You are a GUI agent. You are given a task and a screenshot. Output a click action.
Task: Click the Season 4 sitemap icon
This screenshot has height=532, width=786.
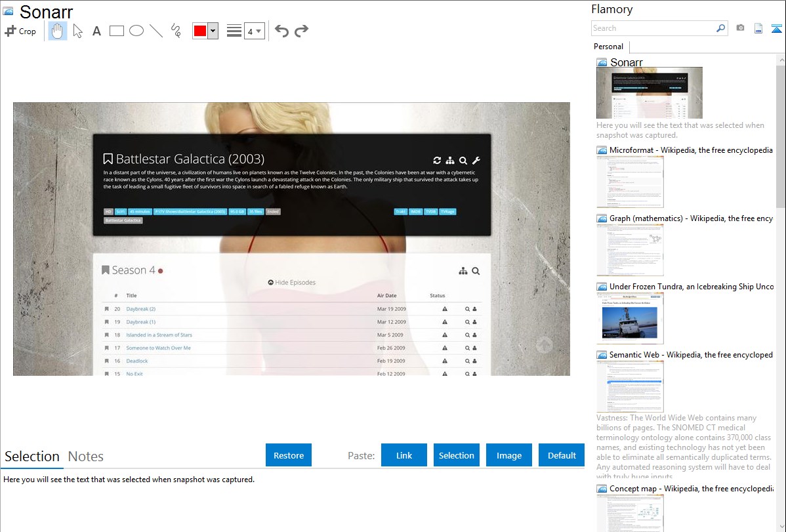tap(463, 272)
